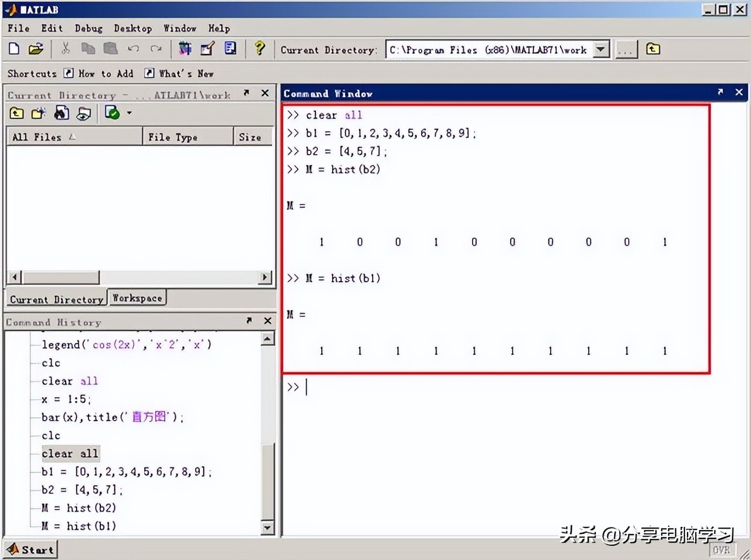Open the Help menu
The height and width of the screenshot is (560, 751).
pyautogui.click(x=219, y=28)
